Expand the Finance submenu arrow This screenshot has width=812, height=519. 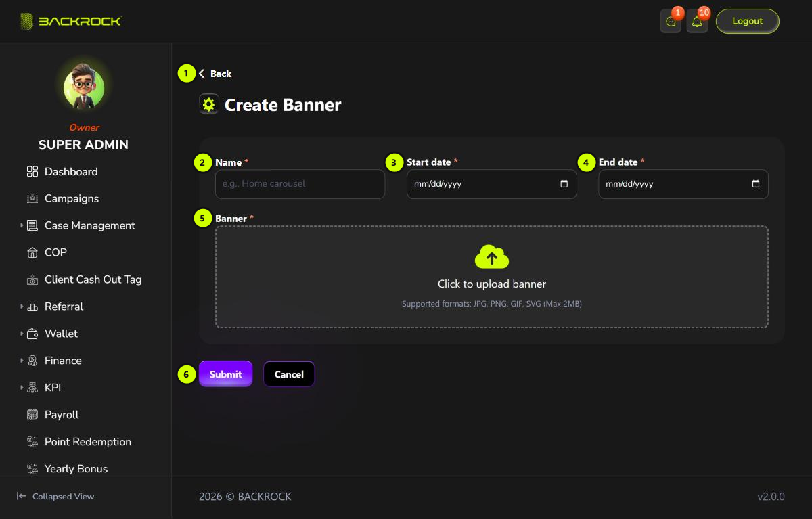(x=22, y=361)
